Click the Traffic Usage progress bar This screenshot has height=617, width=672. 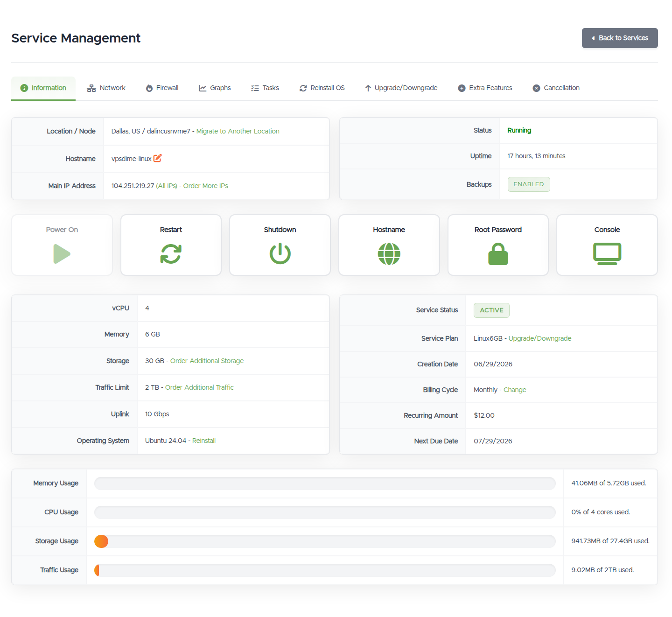click(x=325, y=570)
